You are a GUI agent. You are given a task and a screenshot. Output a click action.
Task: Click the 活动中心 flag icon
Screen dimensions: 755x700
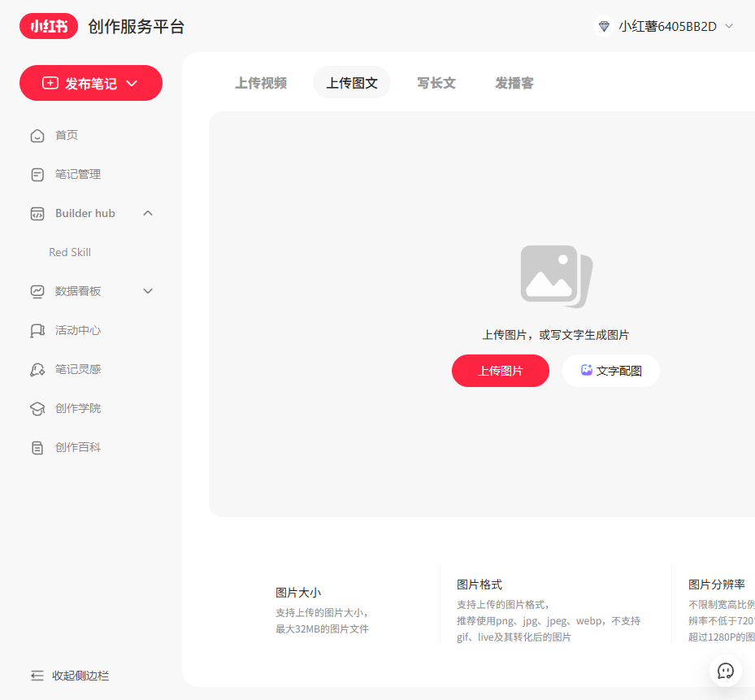tap(37, 331)
